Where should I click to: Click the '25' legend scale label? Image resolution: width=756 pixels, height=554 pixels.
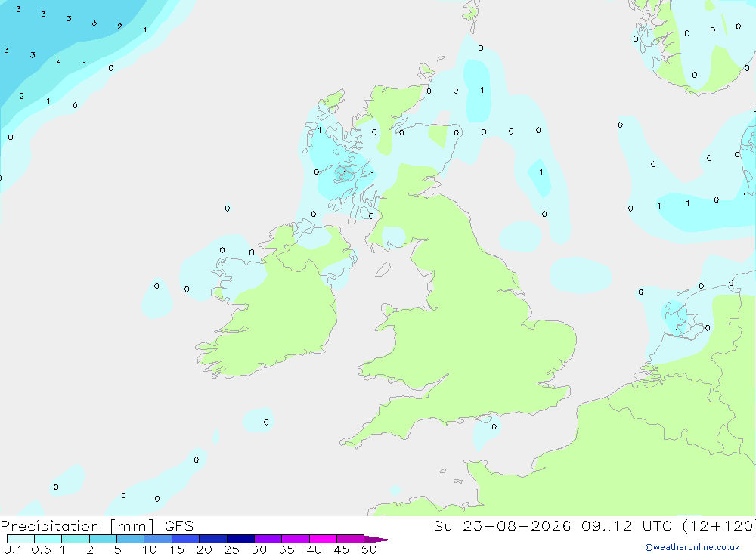[x=232, y=549]
